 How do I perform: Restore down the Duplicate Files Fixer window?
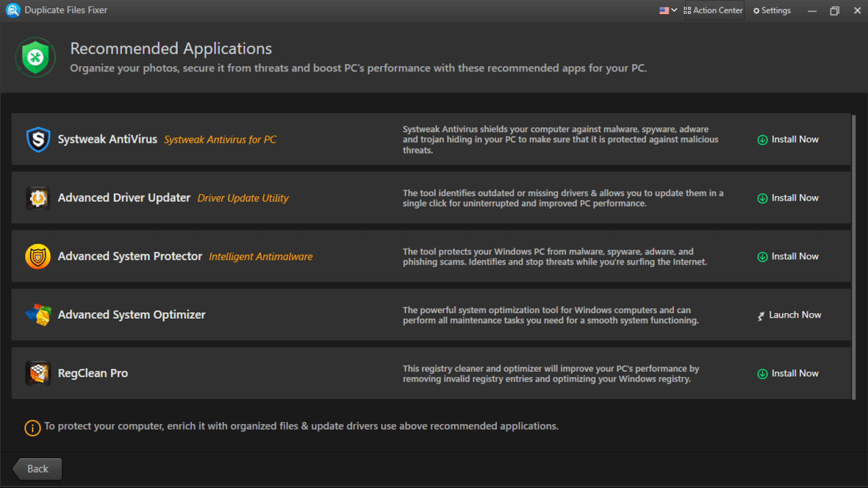pyautogui.click(x=834, y=11)
